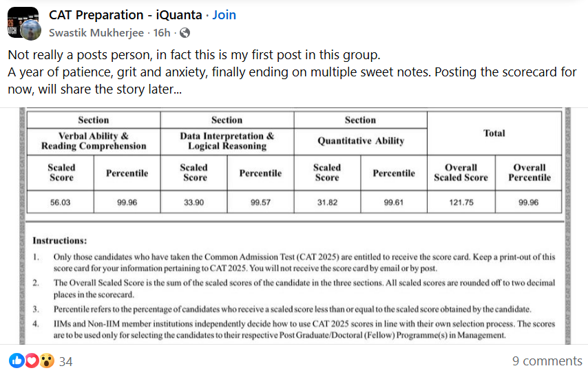This screenshot has width=588, height=375.
Task: Open the 9 comments link
Action: [x=547, y=361]
